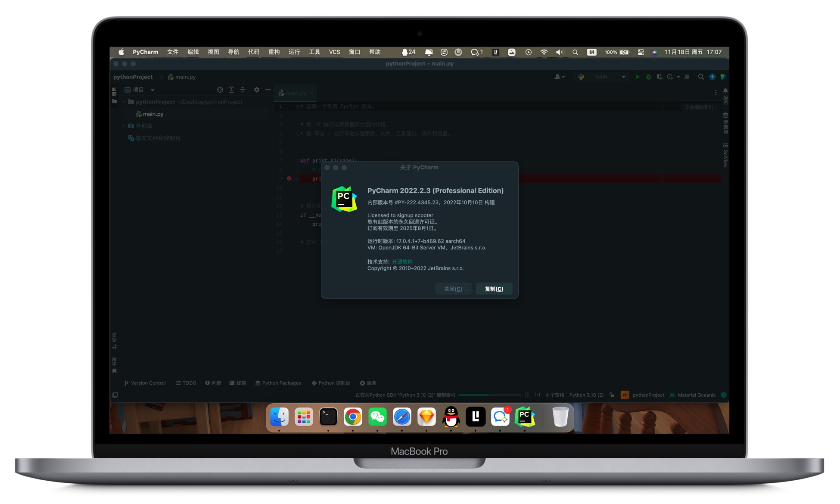The width and height of the screenshot is (840, 504).
Task: Open Terminal app in the Dock
Action: pos(328,417)
